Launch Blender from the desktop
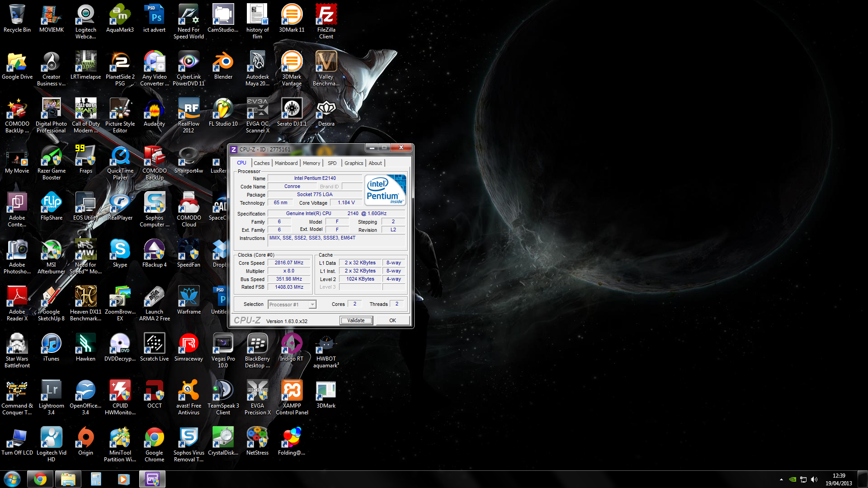868x488 pixels. click(x=223, y=65)
